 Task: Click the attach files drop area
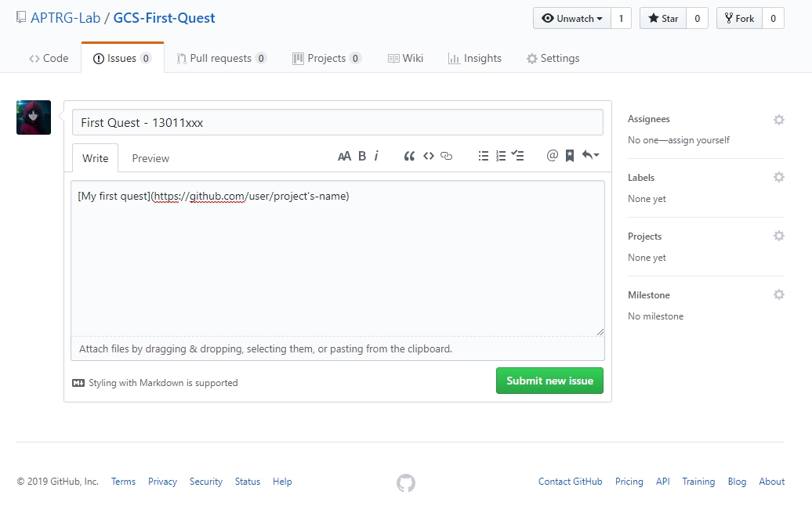pyautogui.click(x=338, y=348)
